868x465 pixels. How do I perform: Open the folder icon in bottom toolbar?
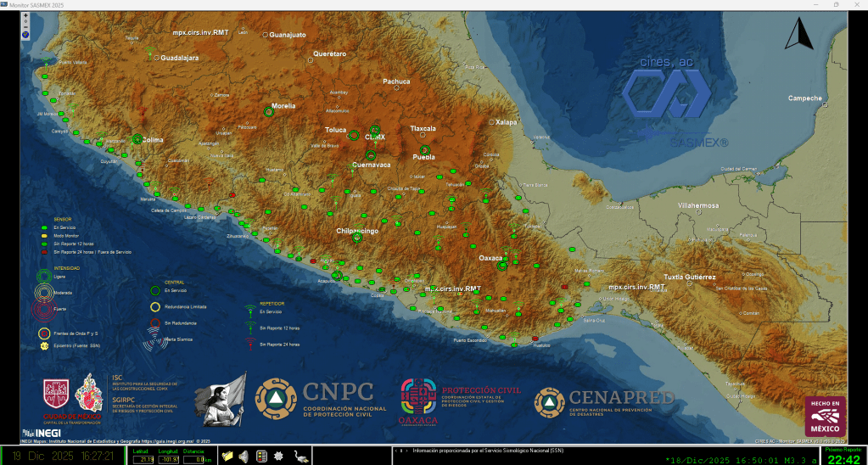(227, 457)
